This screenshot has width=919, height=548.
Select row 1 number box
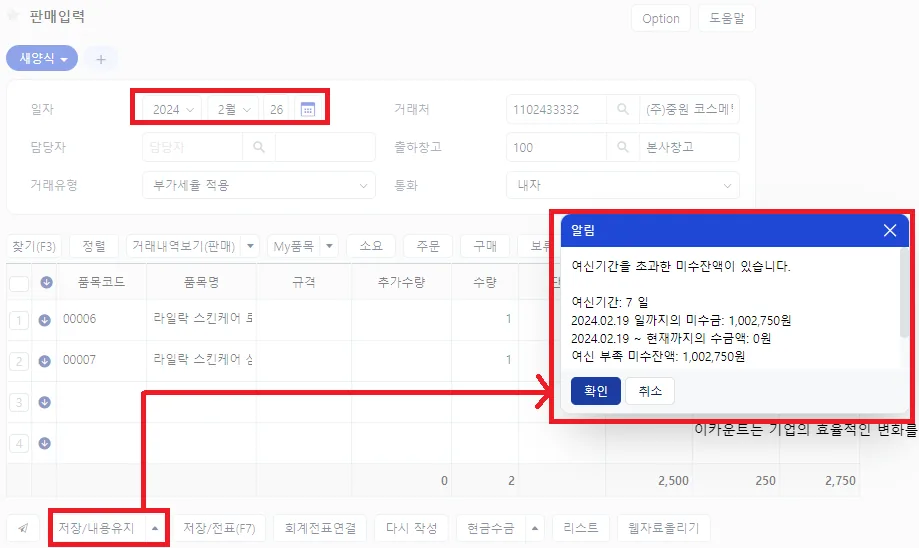[19, 320]
